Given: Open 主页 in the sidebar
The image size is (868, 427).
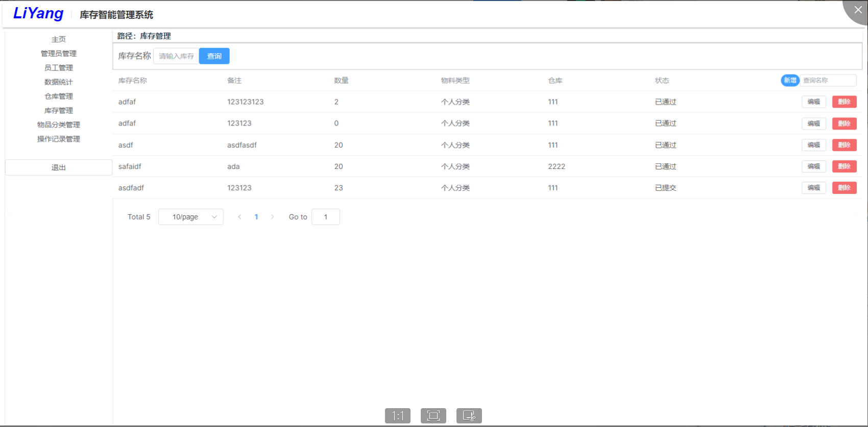Looking at the screenshot, I should click(59, 39).
